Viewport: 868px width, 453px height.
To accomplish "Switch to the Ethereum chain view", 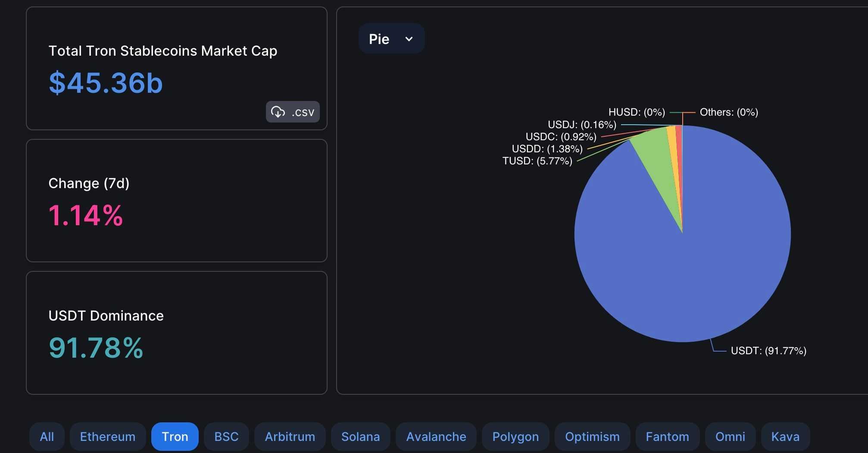I will (107, 436).
